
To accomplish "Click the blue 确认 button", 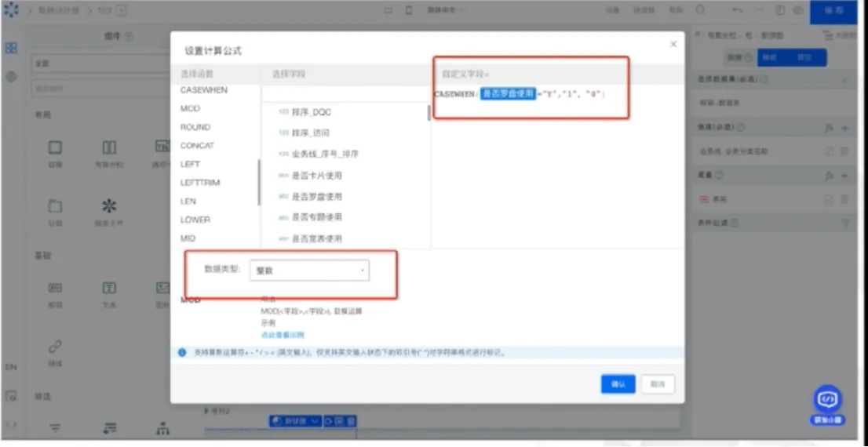I will pos(618,384).
